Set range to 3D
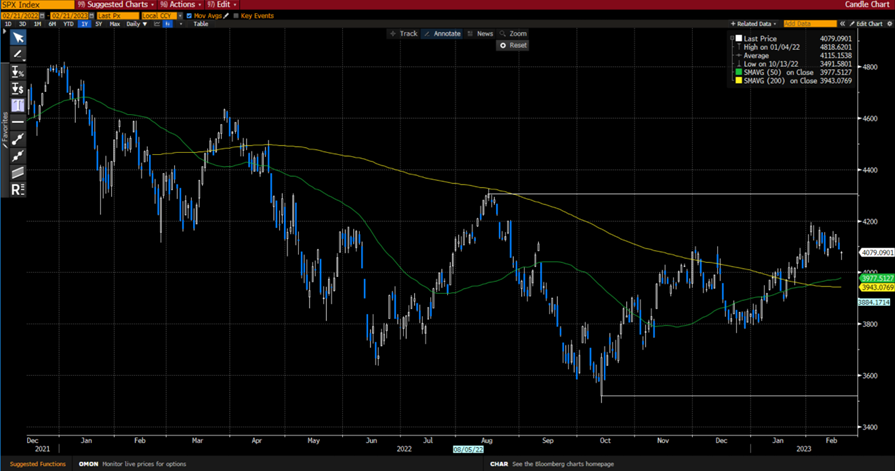Screen dimensions: 895x471 (22, 24)
